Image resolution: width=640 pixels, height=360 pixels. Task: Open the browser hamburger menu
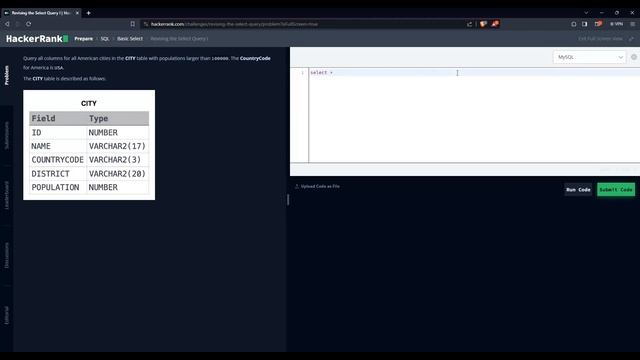(633, 24)
